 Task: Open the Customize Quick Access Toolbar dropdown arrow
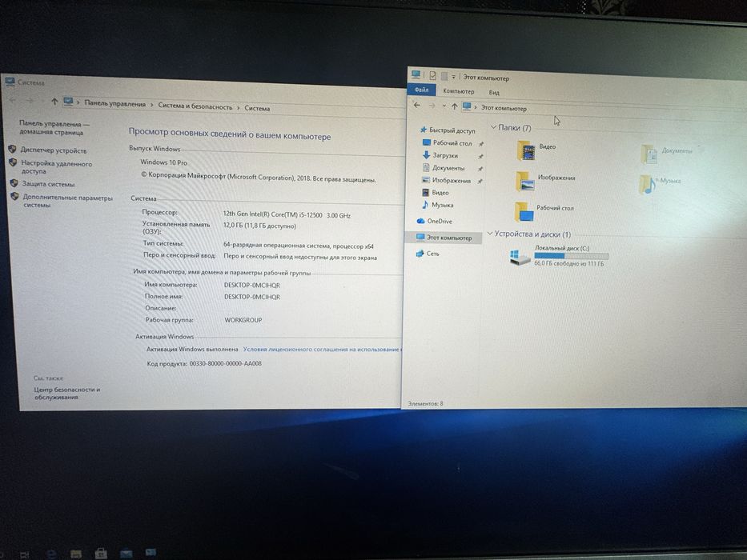[453, 77]
